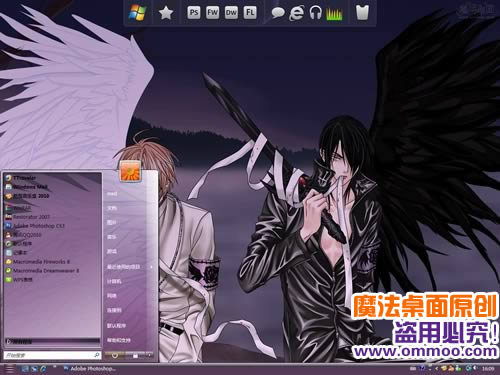This screenshot has width=500, height=375.
Task: Open the green equalizer icon in the dock
Action: (x=334, y=14)
